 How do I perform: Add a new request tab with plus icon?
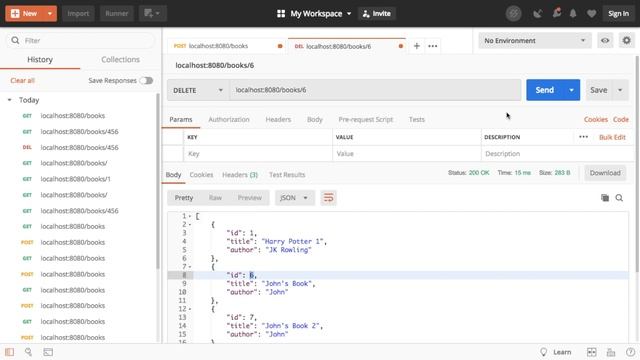point(417,46)
